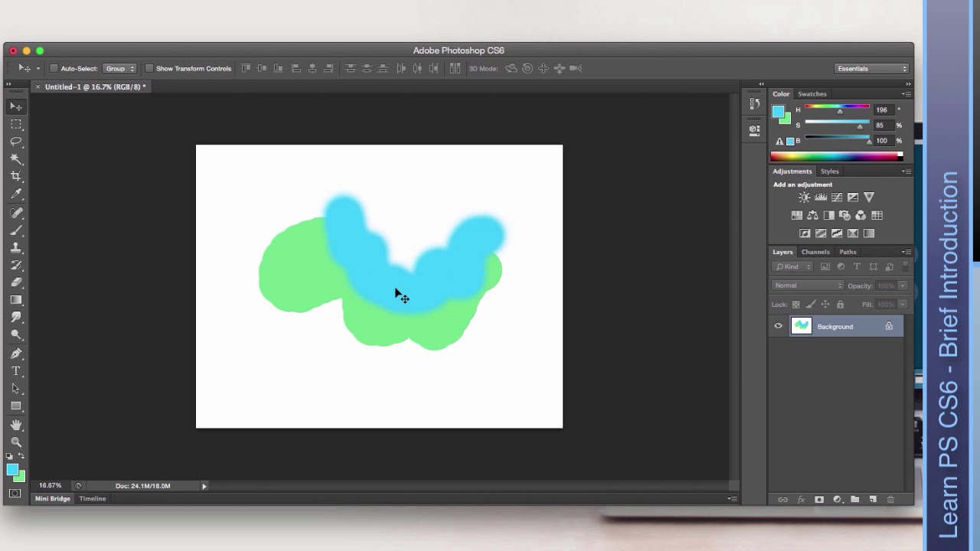Open the Mini Bridge tab
Image resolution: width=980 pixels, height=551 pixels.
pyautogui.click(x=53, y=499)
